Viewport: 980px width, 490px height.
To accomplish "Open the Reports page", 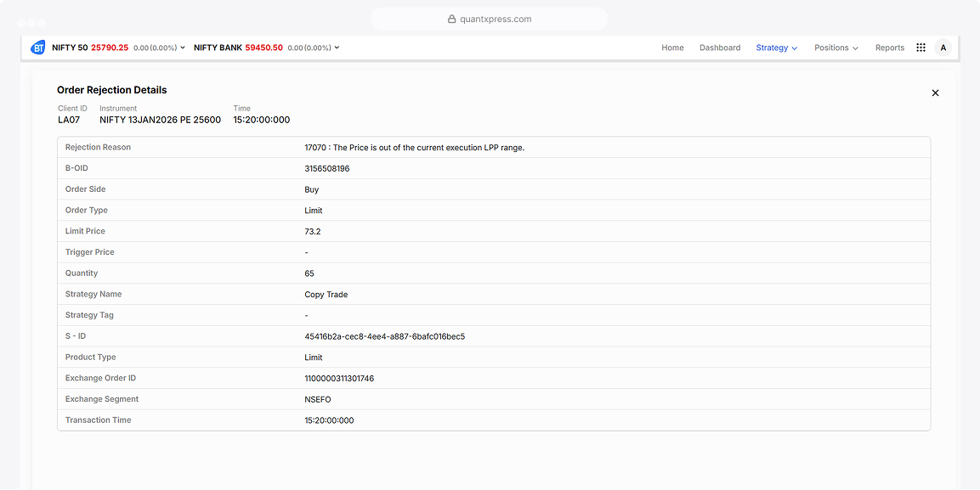I will (890, 48).
